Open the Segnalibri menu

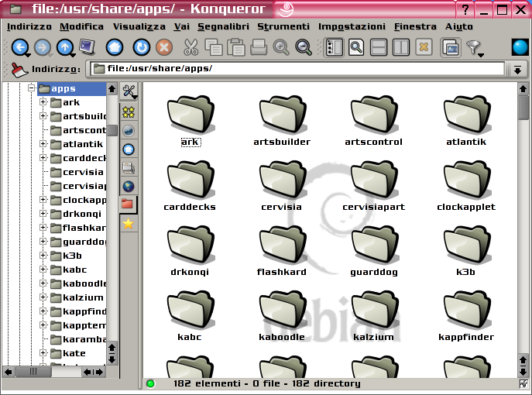point(223,26)
